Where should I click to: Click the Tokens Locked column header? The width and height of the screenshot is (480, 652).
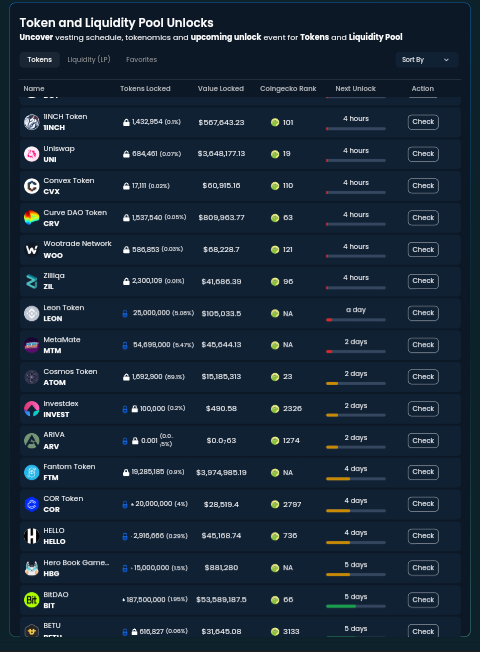tap(145, 89)
